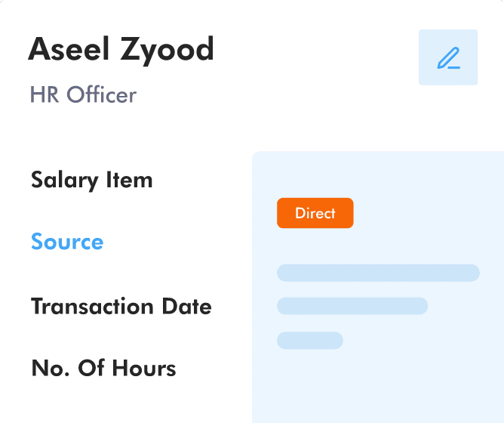Select the Aseel Zyood name heading
Screen dimensions: 504x423
click(x=121, y=50)
